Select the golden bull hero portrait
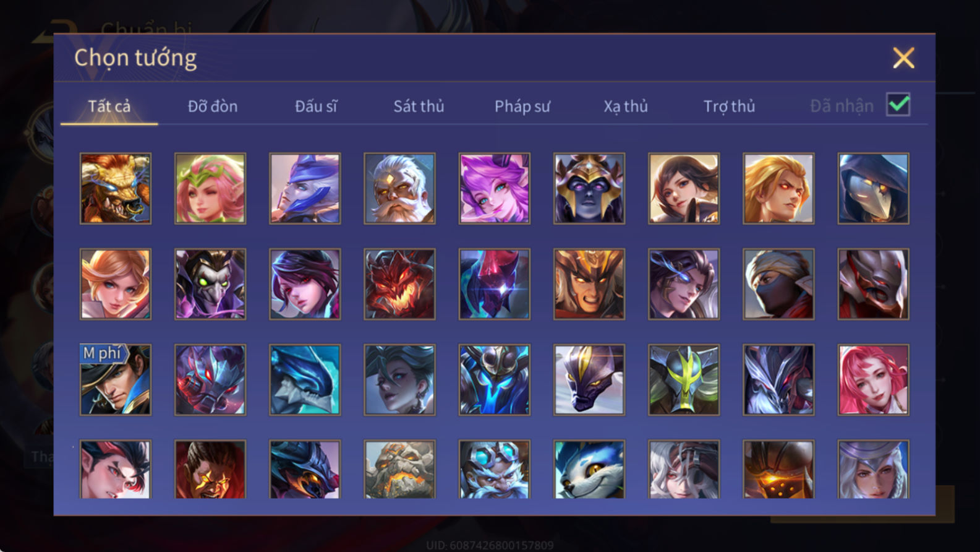This screenshot has height=552, width=980. pos(116,188)
